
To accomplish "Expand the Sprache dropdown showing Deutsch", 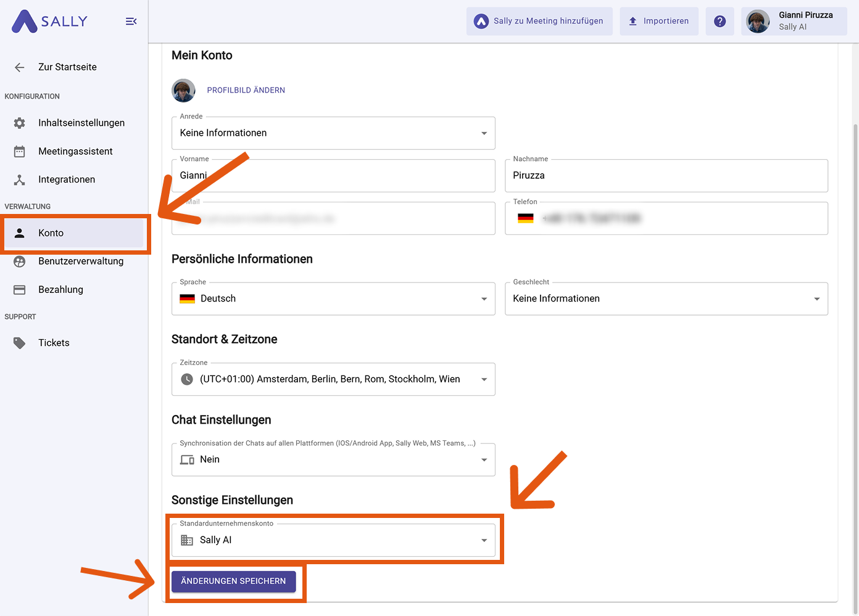I will click(333, 299).
